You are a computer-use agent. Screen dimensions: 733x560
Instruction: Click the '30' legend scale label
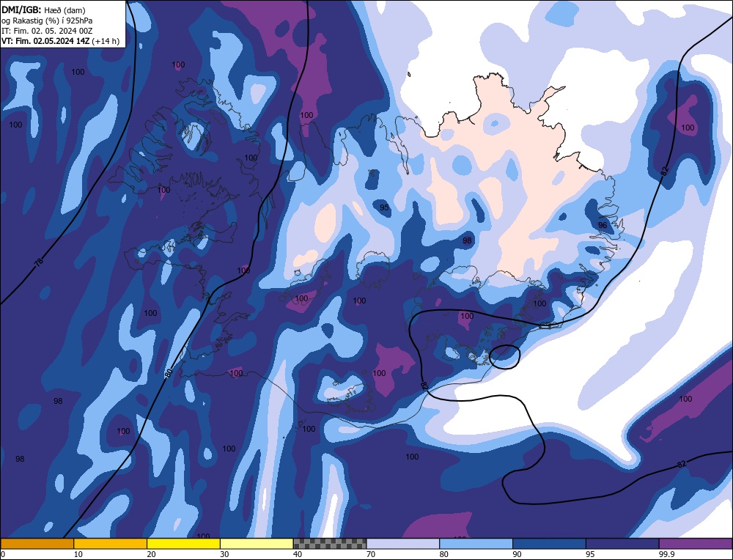[224, 554]
